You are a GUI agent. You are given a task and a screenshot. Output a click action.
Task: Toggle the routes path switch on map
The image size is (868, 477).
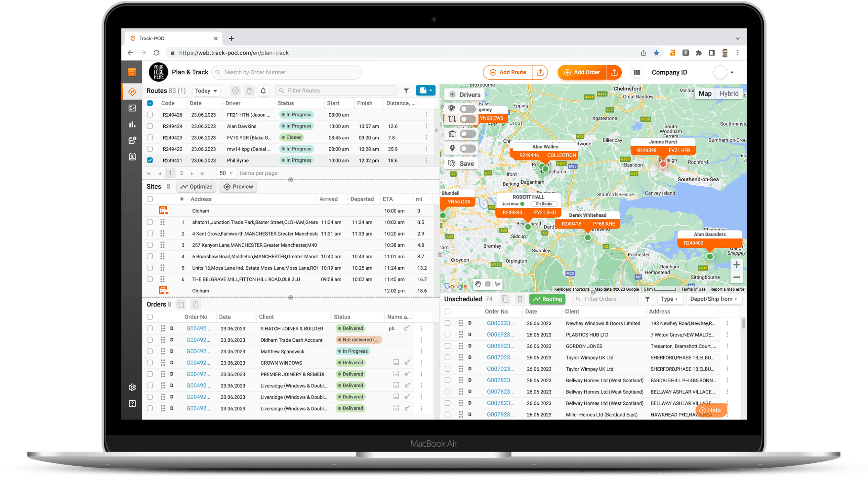pyautogui.click(x=468, y=119)
